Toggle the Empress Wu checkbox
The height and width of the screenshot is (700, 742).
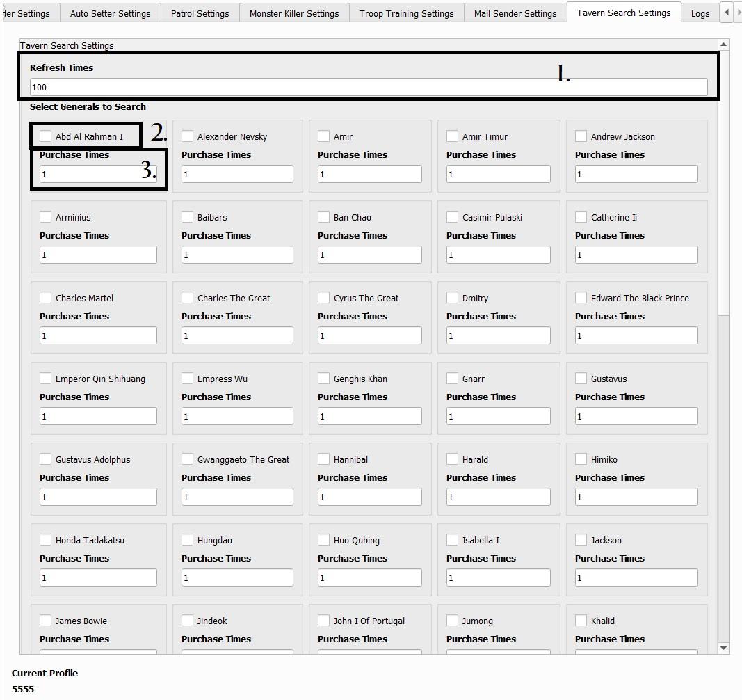pos(187,379)
